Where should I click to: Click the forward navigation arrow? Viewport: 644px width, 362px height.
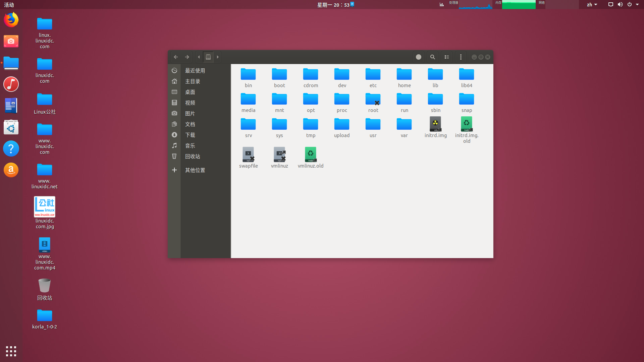(x=187, y=57)
